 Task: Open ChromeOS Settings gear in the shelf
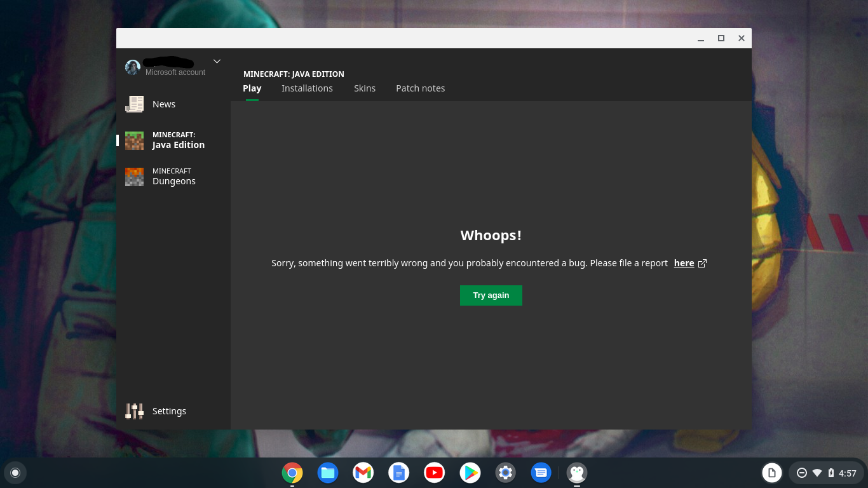506,473
